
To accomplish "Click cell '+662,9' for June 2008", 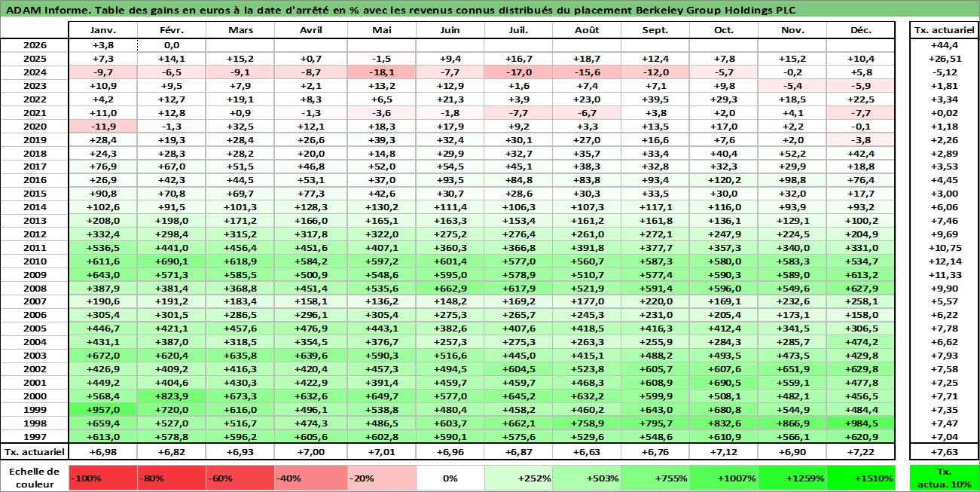I will point(450,289).
